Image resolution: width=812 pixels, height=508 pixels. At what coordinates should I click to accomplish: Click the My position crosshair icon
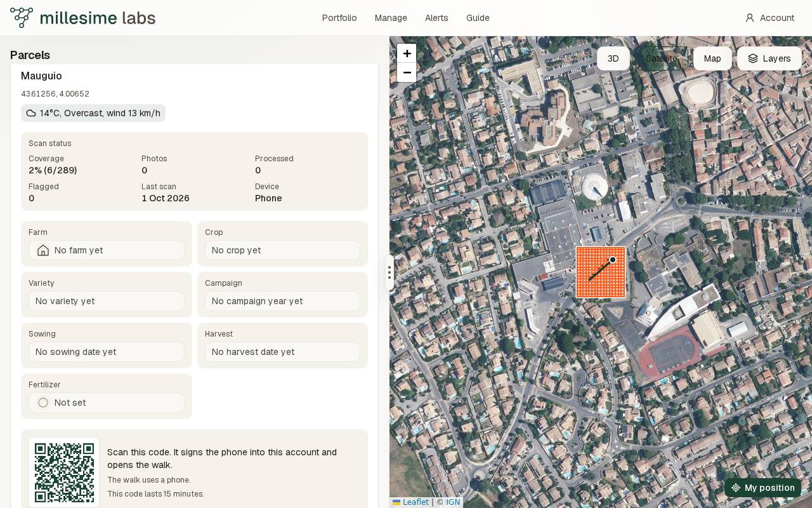[x=736, y=488]
